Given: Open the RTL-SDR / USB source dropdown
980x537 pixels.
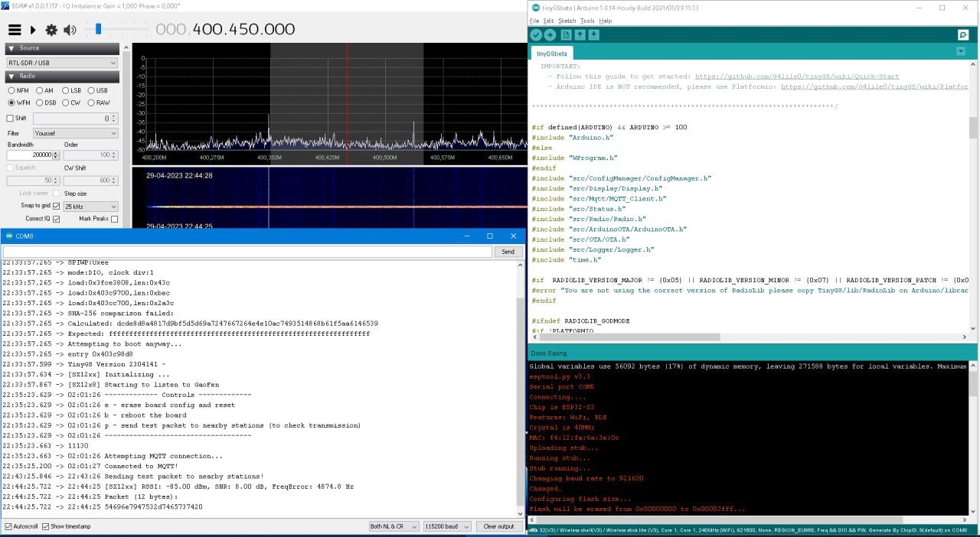Looking at the screenshot, I should 61,63.
